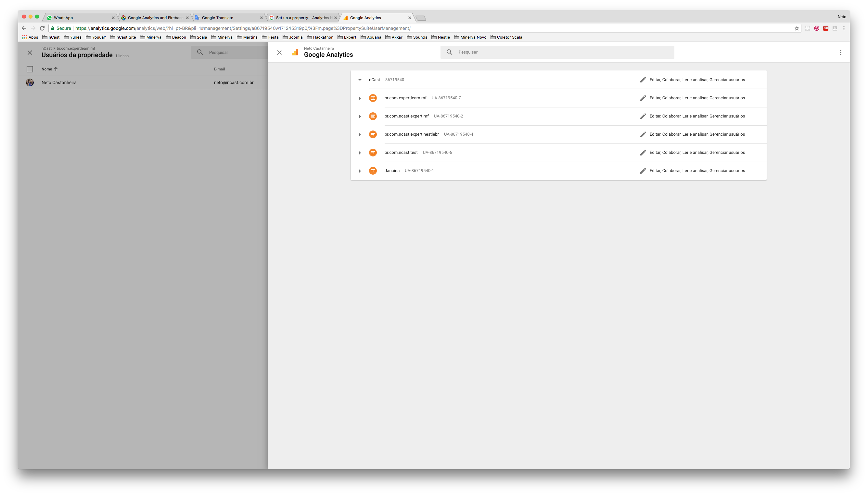Click the pencil icon for br.com.expertlearn.mf
Screen dimensions: 868x495
[643, 98]
